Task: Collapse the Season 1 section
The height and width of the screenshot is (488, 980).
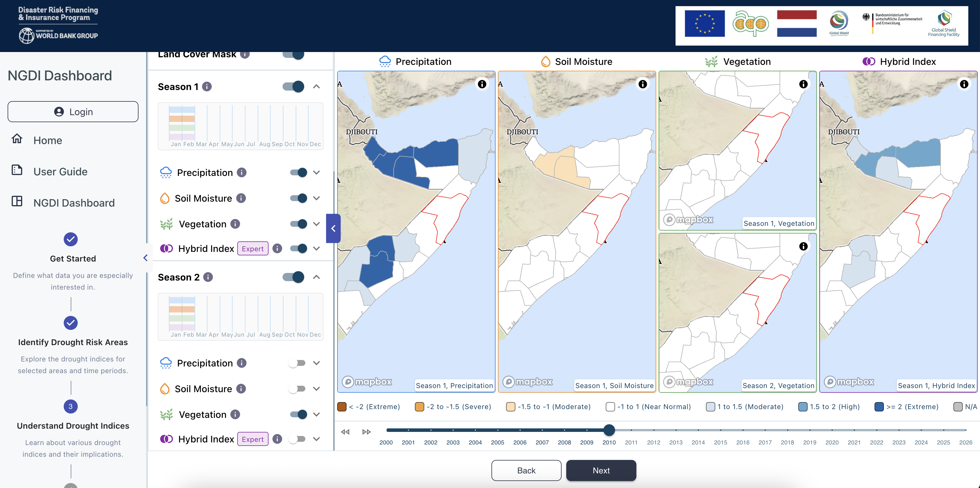Action: [316, 87]
